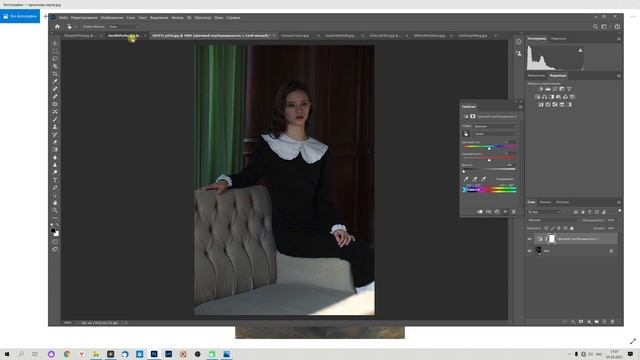Viewport: 640px width, 360px height.
Task: Select the Lasso tool
Action: [x=55, y=58]
